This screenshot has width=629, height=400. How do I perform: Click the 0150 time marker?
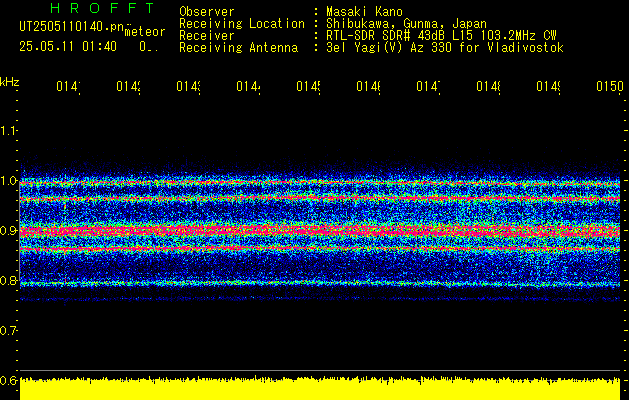(610, 86)
